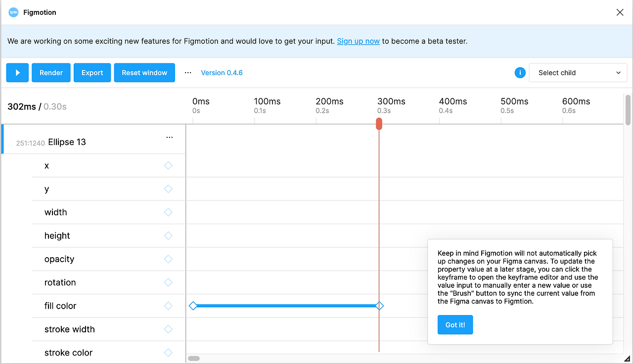Toggle stroke width keyframe diamond

(x=168, y=329)
